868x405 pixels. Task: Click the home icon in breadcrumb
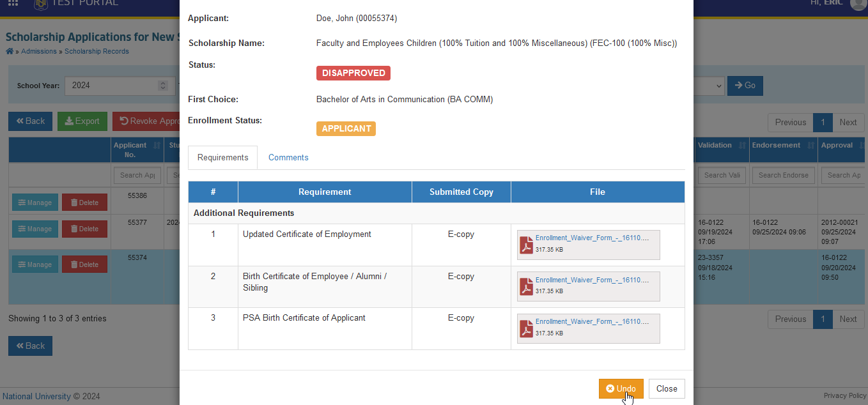pos(10,51)
